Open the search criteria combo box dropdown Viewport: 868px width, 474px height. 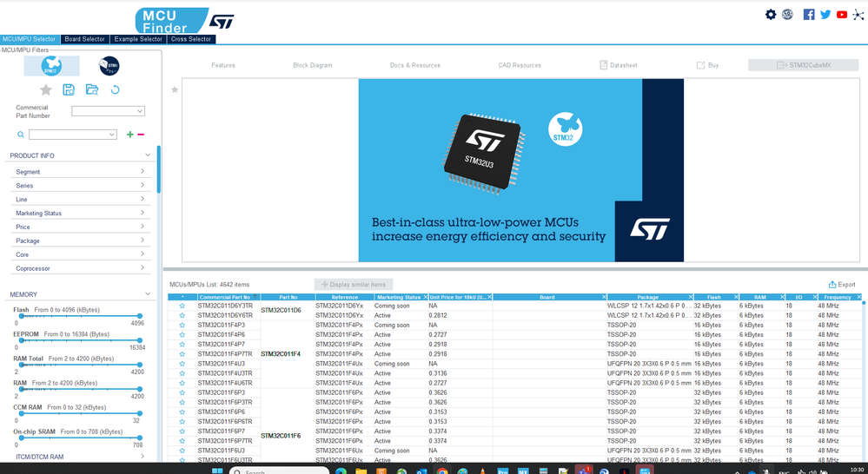(112, 135)
